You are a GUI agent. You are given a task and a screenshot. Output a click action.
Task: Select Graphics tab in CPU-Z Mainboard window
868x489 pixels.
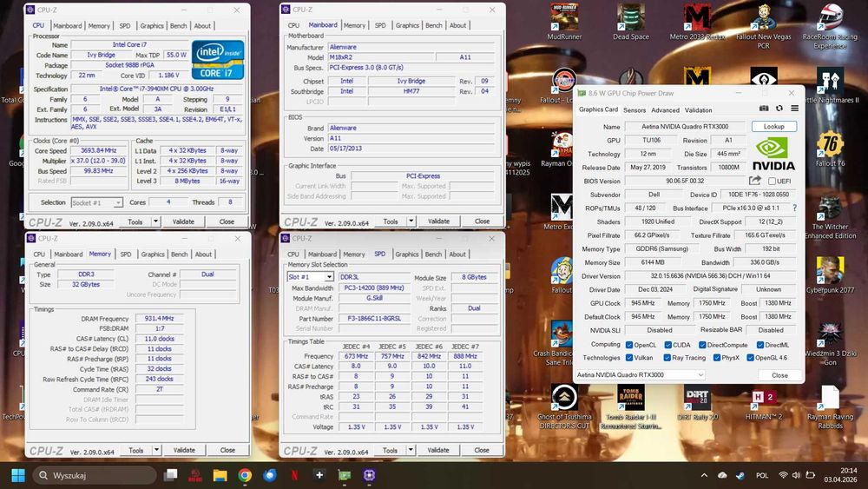coord(407,25)
